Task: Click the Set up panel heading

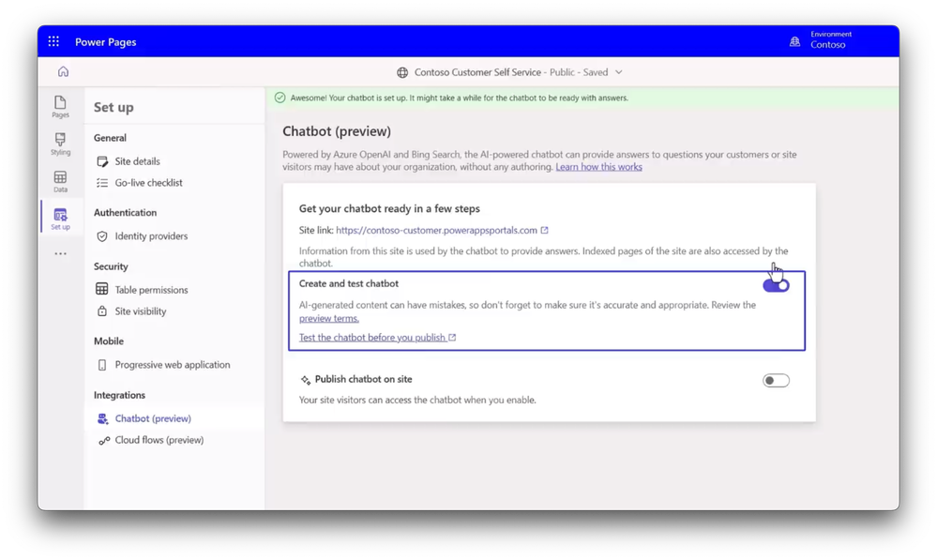Action: [113, 108]
